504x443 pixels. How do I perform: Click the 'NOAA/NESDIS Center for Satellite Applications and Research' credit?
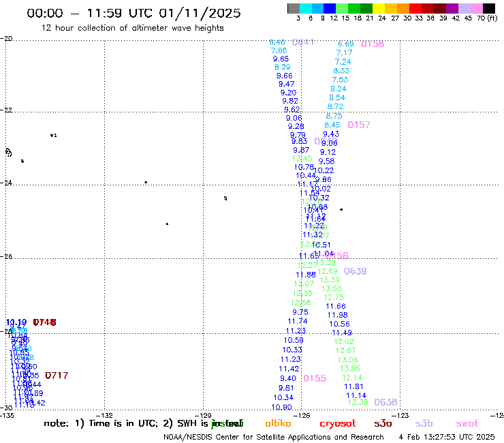(x=274, y=438)
